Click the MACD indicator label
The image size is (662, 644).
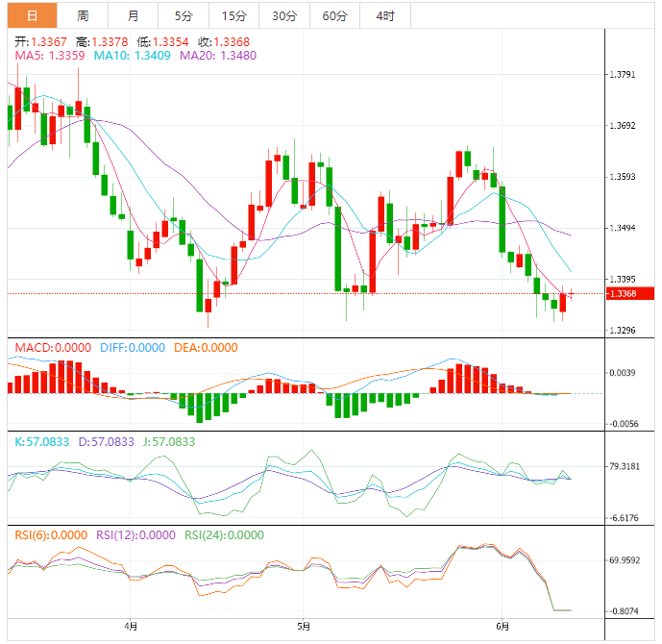pyautogui.click(x=49, y=348)
